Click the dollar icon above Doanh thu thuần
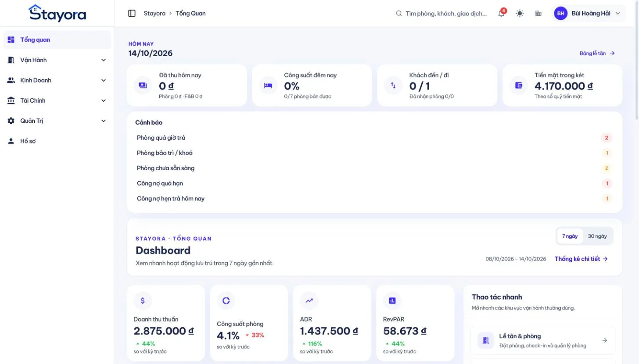This screenshot has width=639, height=364. [143, 300]
